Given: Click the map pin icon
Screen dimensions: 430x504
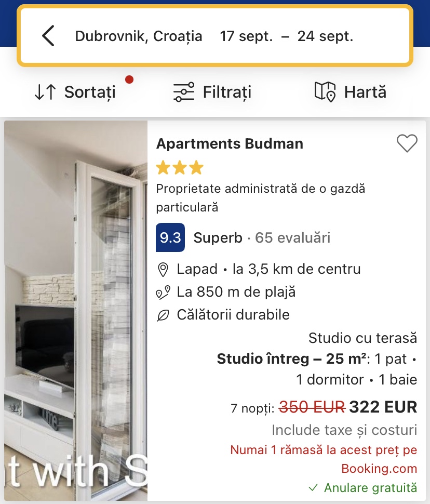Looking at the screenshot, I should pyautogui.click(x=325, y=92).
